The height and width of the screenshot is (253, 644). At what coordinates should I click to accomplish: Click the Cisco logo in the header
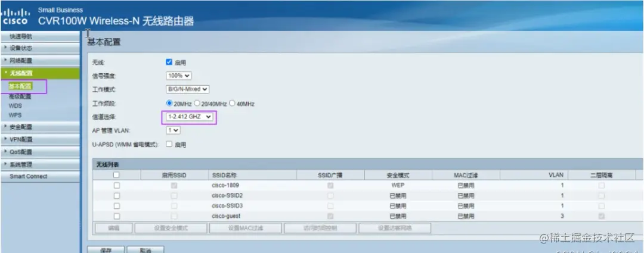(x=16, y=17)
